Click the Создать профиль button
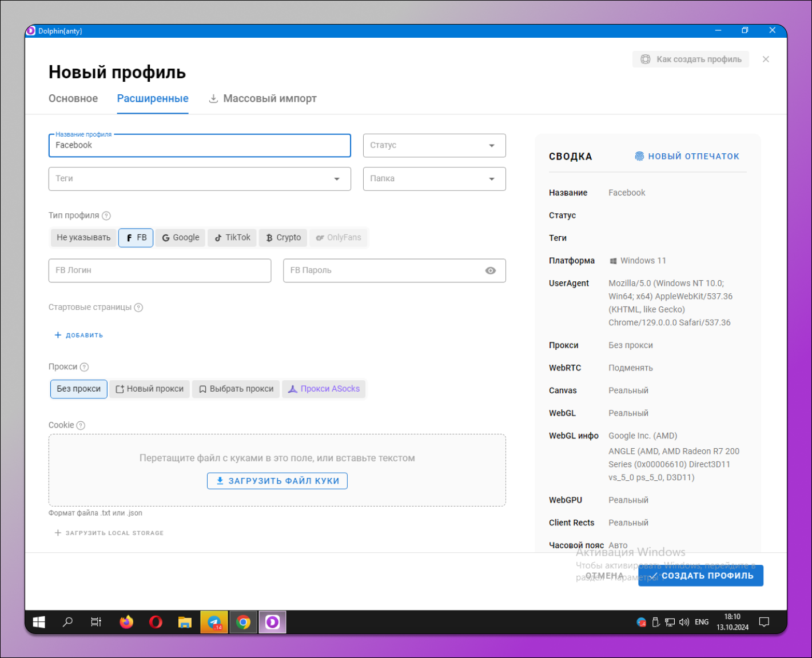The height and width of the screenshot is (658, 812). pos(701,576)
